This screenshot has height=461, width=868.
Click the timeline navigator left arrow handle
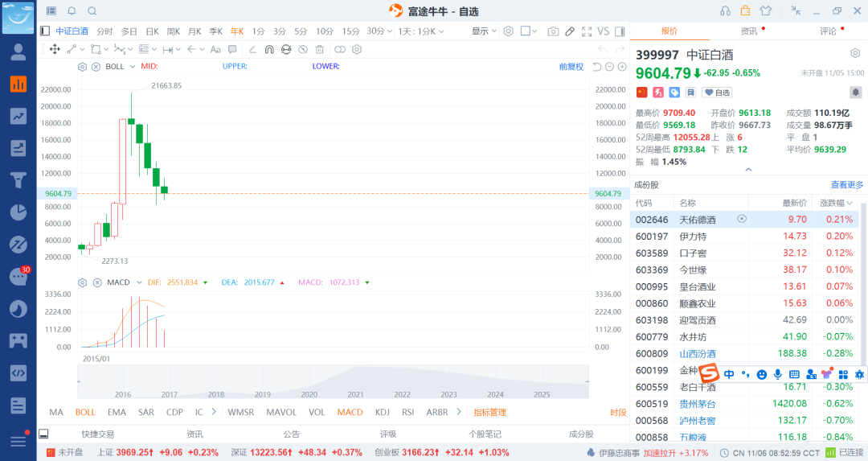click(79, 382)
